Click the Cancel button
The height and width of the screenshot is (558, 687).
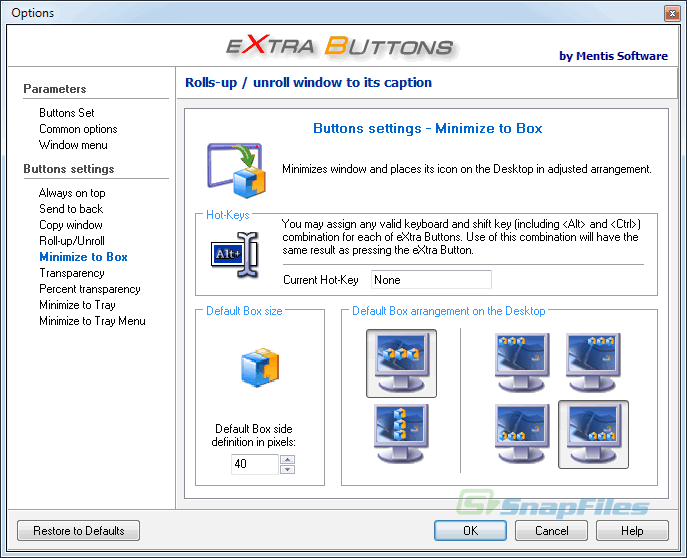(x=552, y=531)
